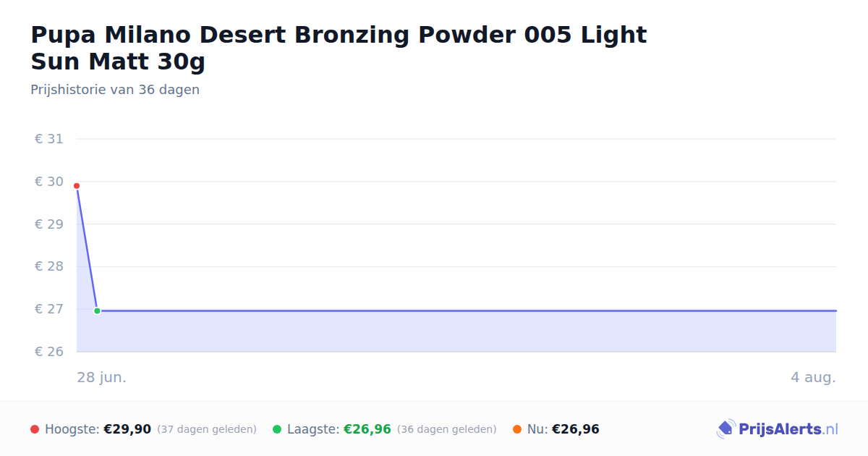Click the PrijsAlerts price tag logo icon

(726, 429)
